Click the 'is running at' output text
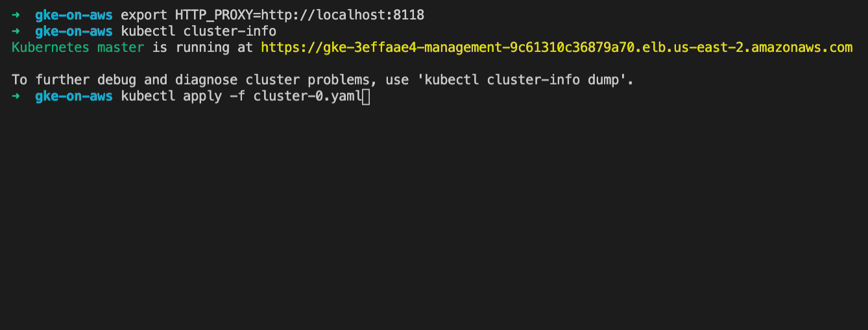 coord(202,47)
